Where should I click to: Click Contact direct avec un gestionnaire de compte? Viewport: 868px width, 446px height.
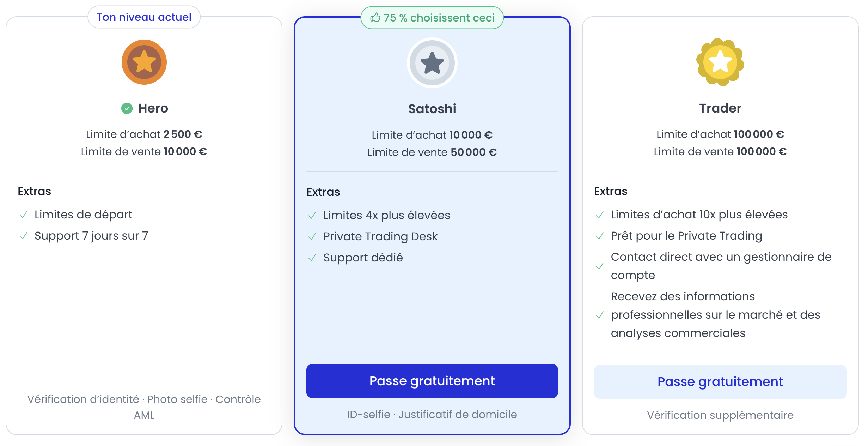[x=721, y=266]
